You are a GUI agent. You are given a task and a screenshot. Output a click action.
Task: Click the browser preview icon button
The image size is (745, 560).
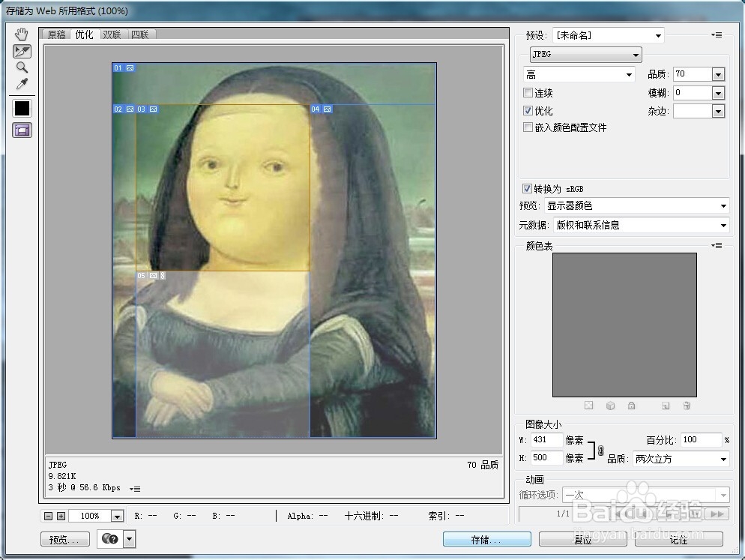[110, 539]
